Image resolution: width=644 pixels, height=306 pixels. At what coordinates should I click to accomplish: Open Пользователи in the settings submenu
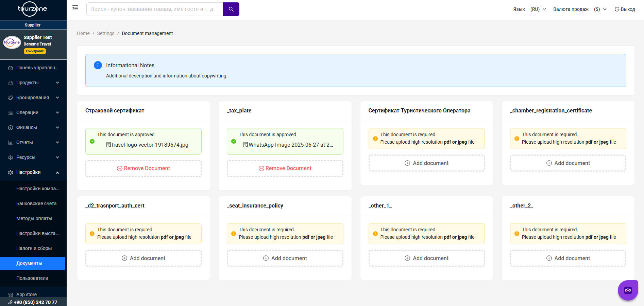pyautogui.click(x=32, y=278)
